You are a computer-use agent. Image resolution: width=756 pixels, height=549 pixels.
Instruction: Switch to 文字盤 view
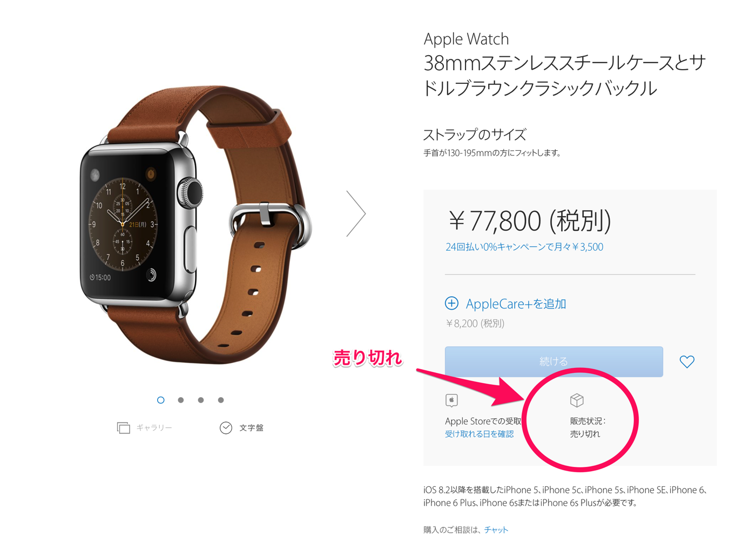(x=251, y=427)
